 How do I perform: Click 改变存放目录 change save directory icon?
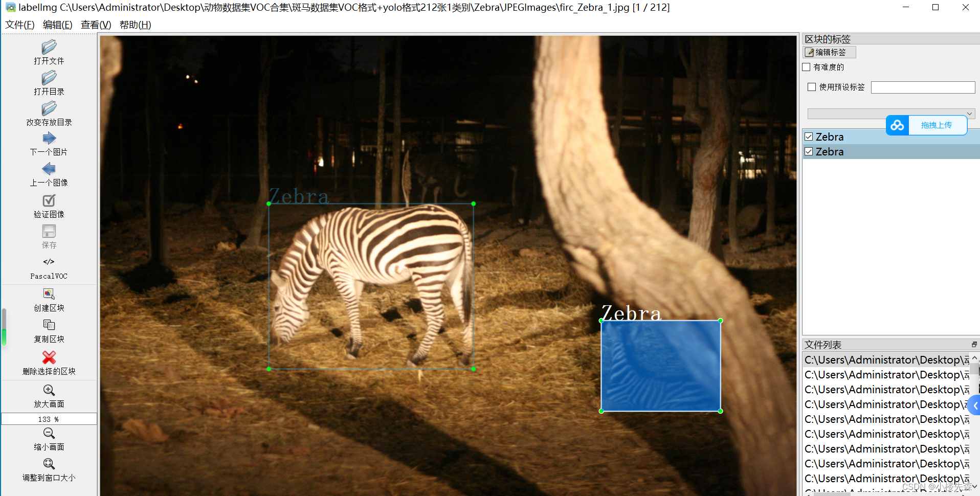pos(49,108)
